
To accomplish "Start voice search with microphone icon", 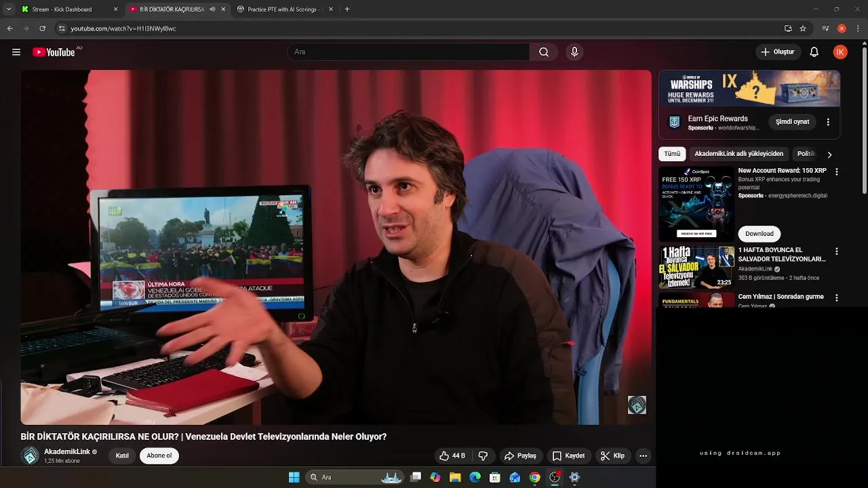I will point(574,52).
